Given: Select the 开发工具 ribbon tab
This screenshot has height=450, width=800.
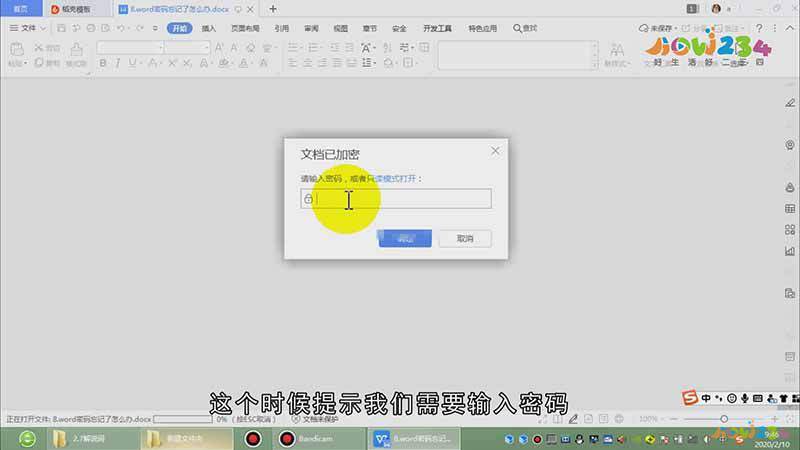Looking at the screenshot, I should tap(437, 29).
